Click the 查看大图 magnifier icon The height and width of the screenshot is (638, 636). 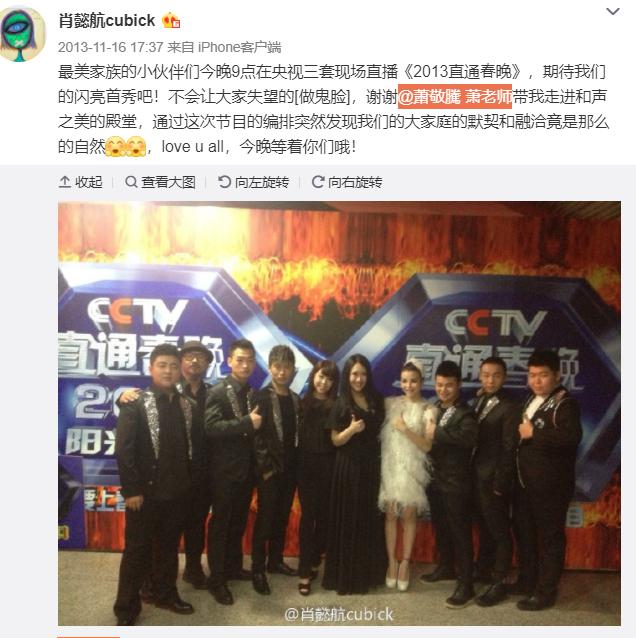[x=131, y=182]
